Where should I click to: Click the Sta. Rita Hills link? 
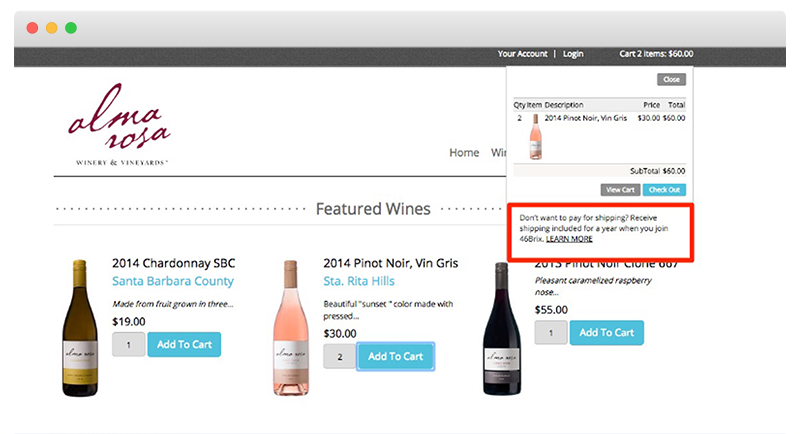point(359,281)
